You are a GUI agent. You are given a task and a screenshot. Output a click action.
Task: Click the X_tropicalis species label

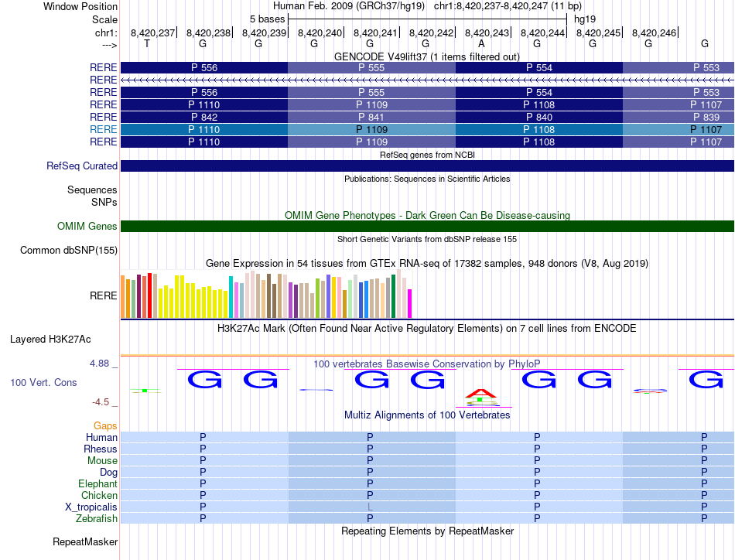(x=91, y=507)
